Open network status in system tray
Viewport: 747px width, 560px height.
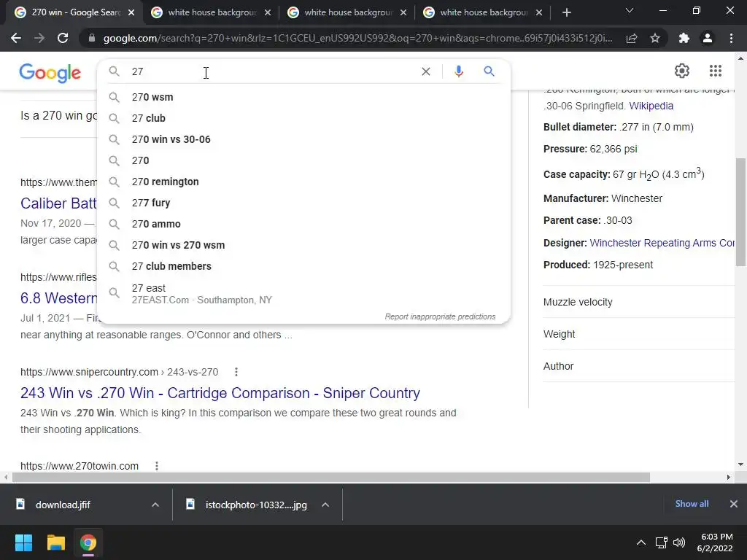661,542
